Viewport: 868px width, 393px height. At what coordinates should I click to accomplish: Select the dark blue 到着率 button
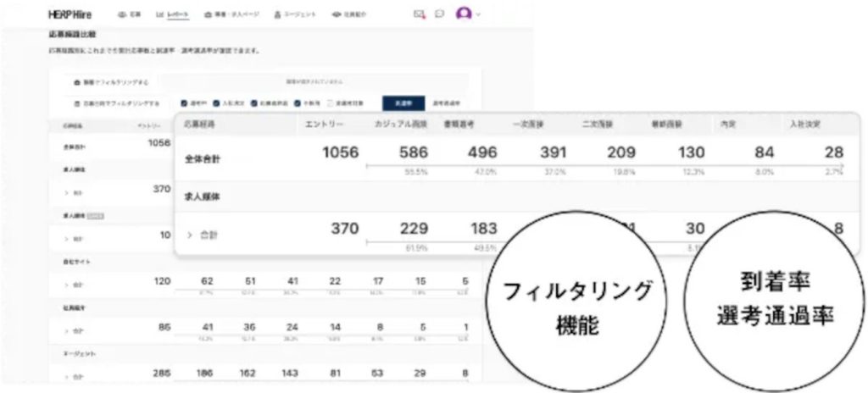coord(403,103)
